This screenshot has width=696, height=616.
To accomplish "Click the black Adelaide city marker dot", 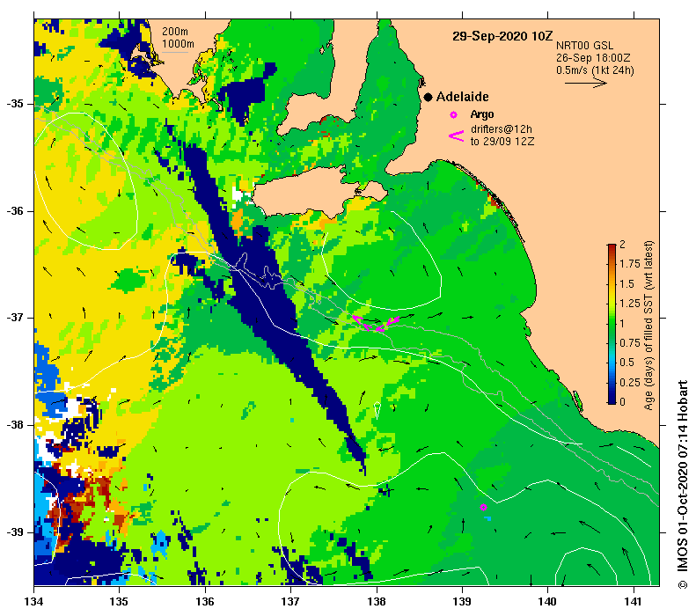I will tap(428, 97).
